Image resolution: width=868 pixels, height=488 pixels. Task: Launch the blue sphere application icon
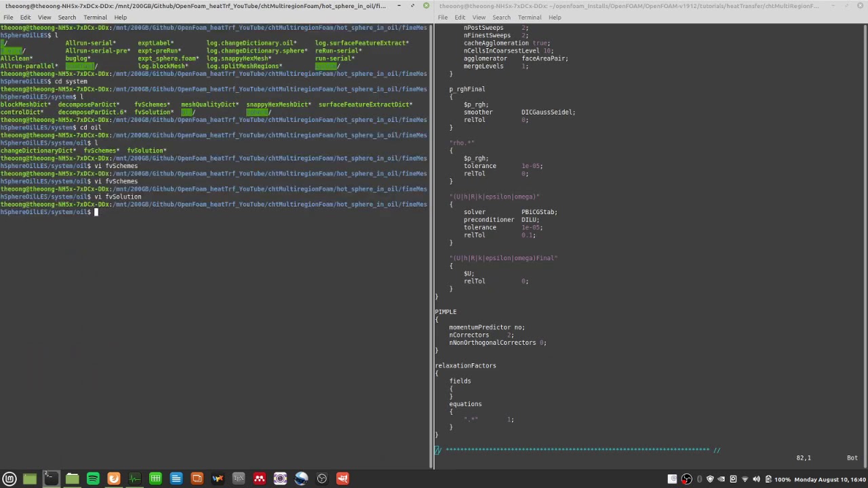(x=301, y=479)
